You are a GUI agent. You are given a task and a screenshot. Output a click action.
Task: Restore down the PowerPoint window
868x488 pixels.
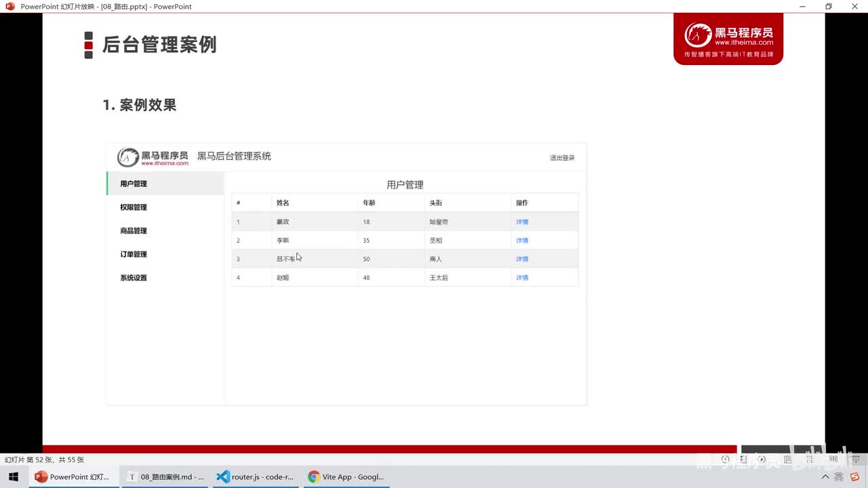pyautogui.click(x=829, y=6)
